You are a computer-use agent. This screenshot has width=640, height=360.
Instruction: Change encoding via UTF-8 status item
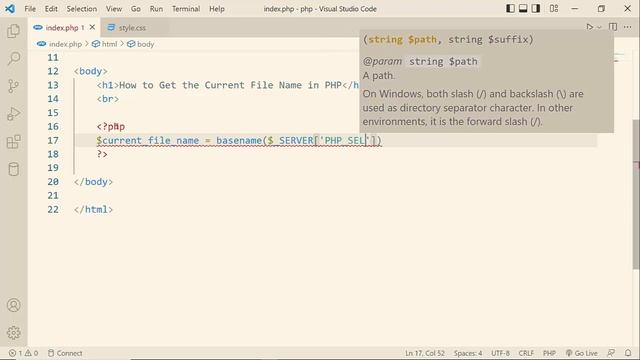(500, 353)
